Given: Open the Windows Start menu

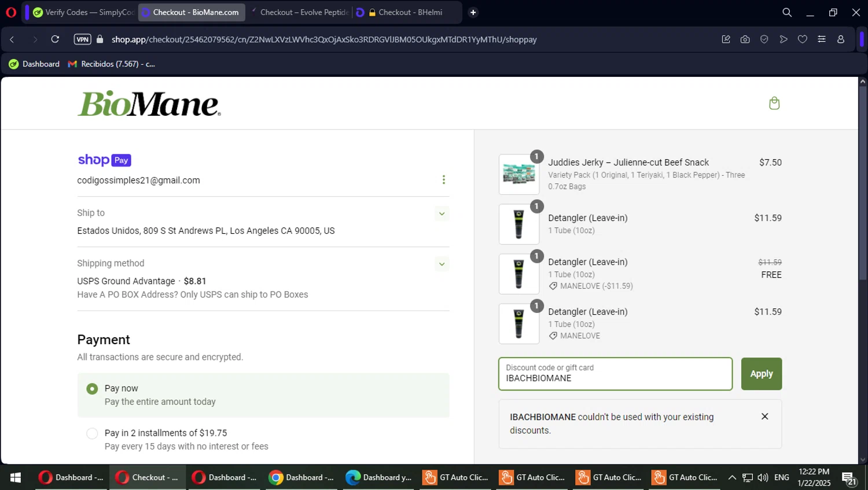Looking at the screenshot, I should (16, 477).
